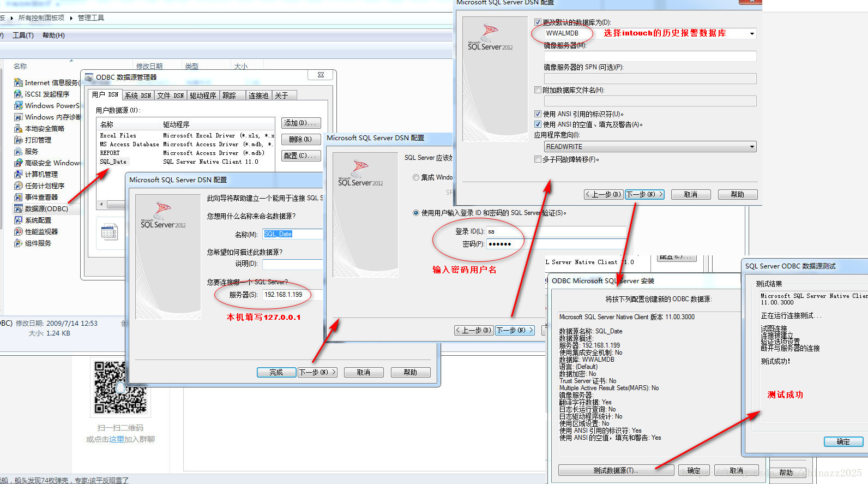Click the data source name field SQL_Date
This screenshot has width=868, height=484.
point(293,234)
